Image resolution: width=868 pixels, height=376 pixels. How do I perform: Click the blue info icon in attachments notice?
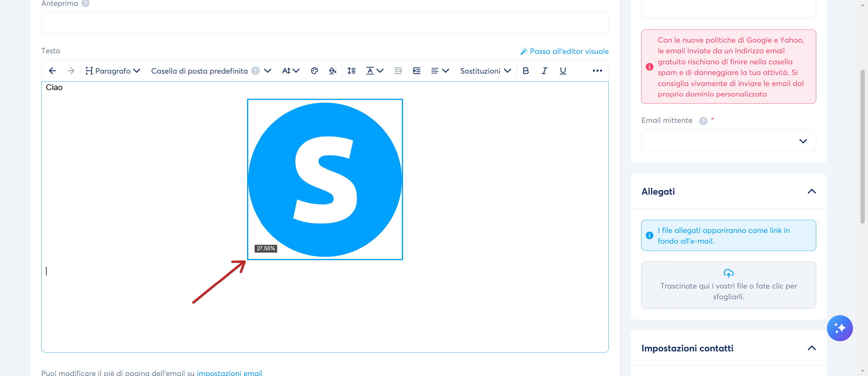coord(649,236)
